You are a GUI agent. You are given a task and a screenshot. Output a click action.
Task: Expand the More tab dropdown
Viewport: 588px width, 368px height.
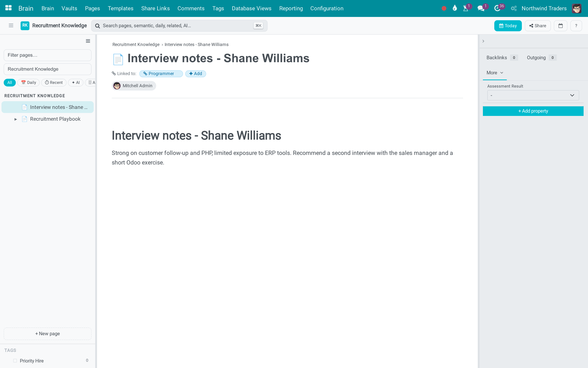(494, 73)
